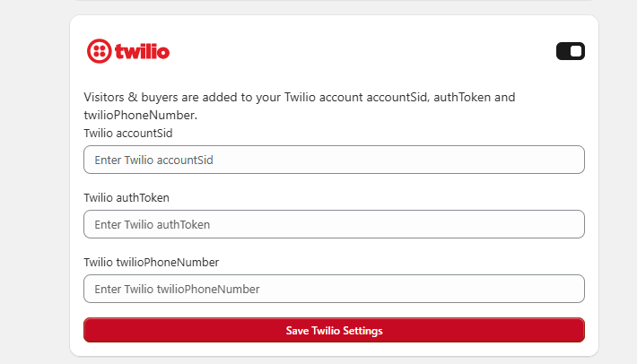Click the "Save Twilio Settings" button label text
The image size is (637, 364).
[334, 331]
